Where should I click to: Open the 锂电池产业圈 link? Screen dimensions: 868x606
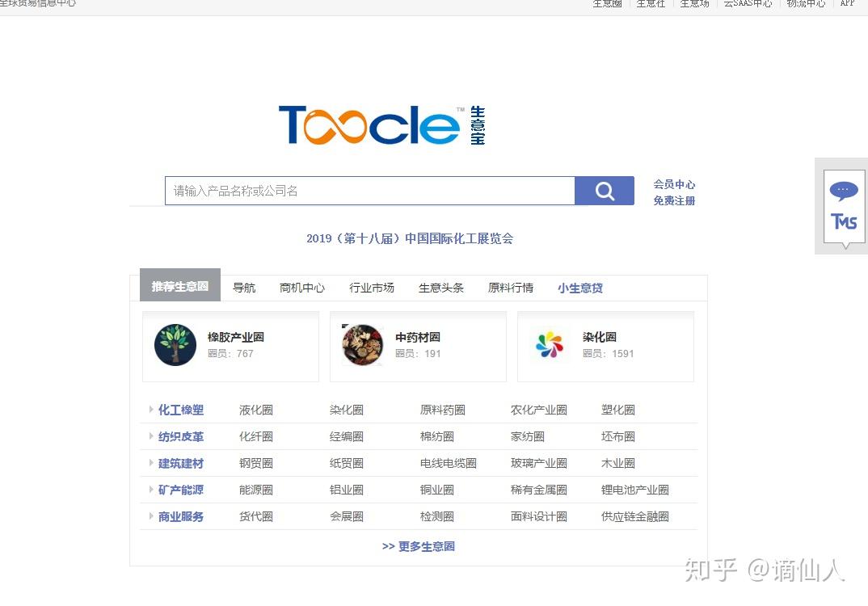635,490
